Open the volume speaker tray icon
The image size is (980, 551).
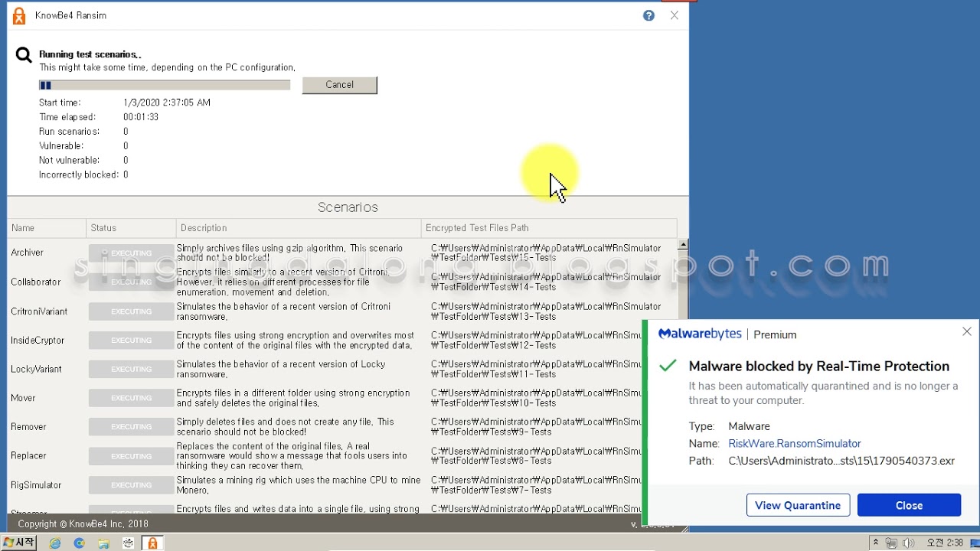[909, 543]
